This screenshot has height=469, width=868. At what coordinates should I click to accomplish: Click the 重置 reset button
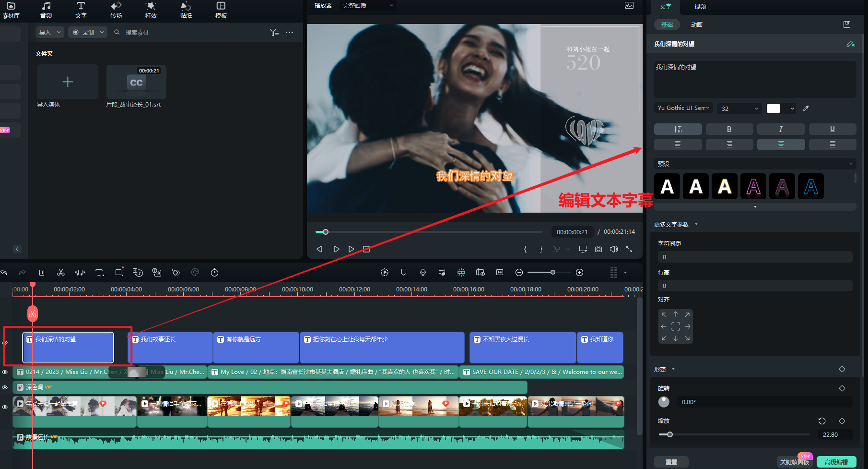point(671,462)
